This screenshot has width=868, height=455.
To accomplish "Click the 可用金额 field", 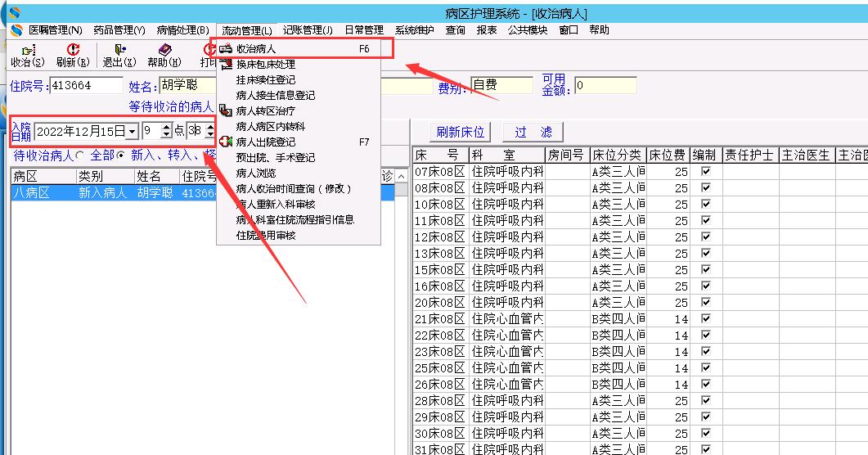I will 605,85.
